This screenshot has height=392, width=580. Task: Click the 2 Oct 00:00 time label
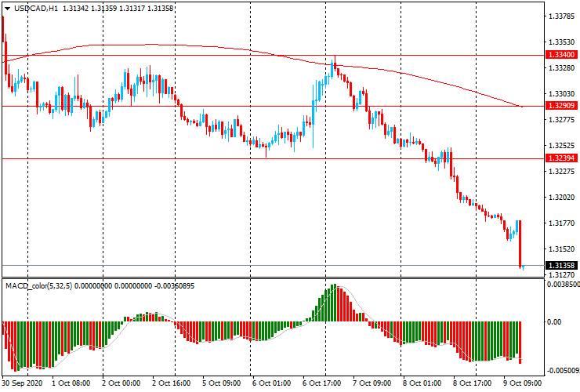(121, 383)
